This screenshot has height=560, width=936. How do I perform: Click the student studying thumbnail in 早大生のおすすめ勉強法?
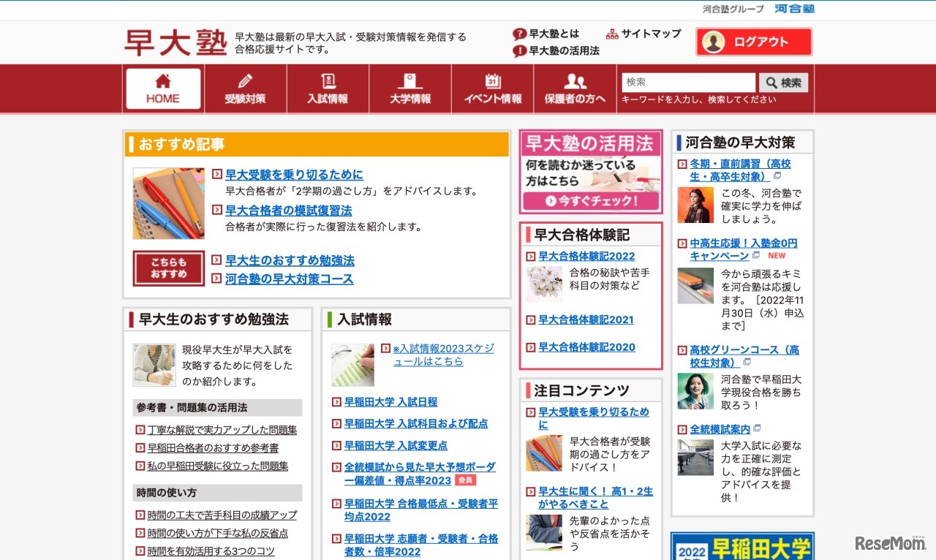(x=154, y=365)
